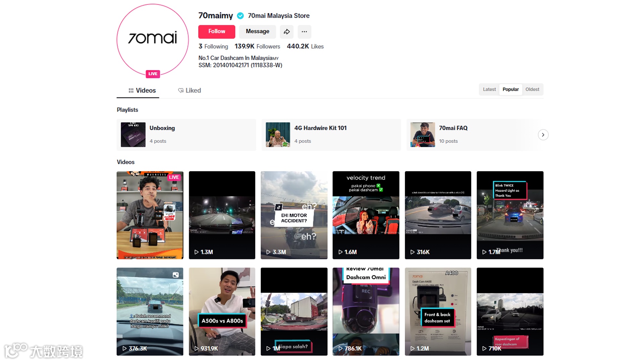644x362 pixels.
Task: Open the 139.9K Followers list
Action: [x=257, y=47]
